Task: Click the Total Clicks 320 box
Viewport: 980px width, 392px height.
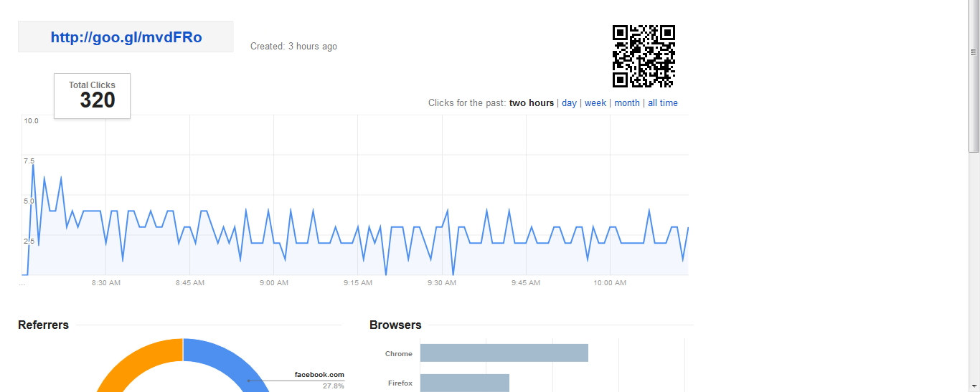Action: (x=93, y=96)
